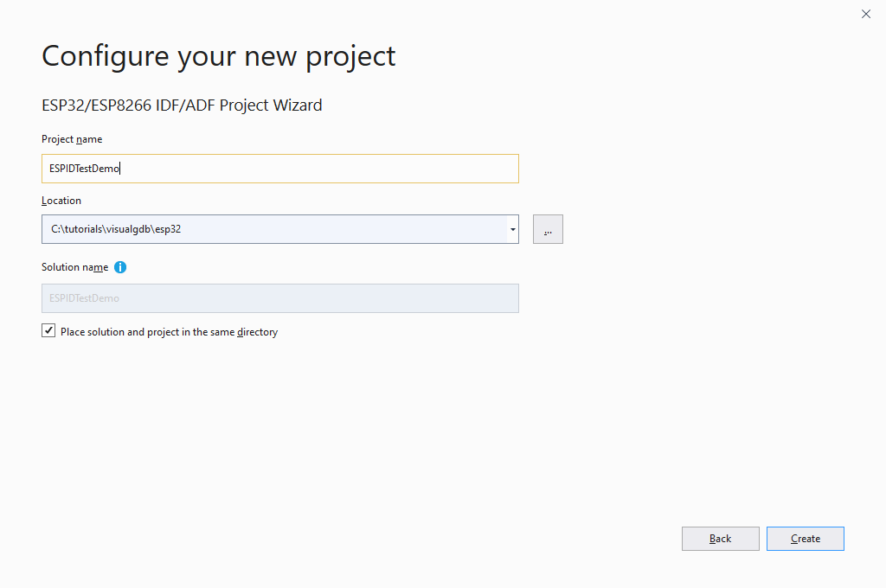Click the "Configure your new project" heading
This screenshot has height=588, width=886.
coord(219,56)
